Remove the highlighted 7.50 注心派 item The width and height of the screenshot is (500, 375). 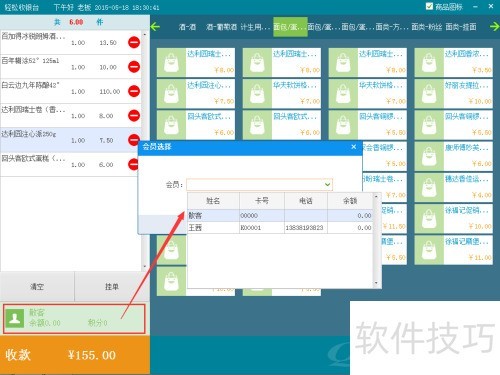(133, 140)
